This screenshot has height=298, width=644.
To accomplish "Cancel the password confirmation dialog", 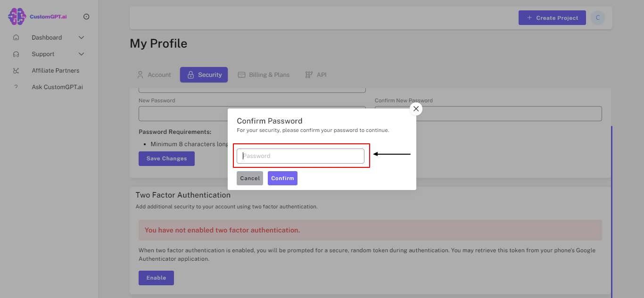I will click(x=249, y=178).
